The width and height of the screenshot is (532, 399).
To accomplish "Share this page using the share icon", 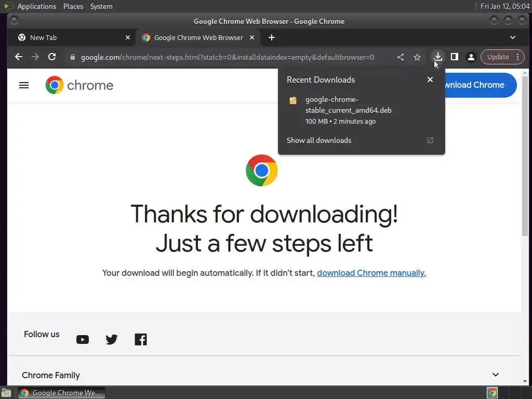I will pyautogui.click(x=401, y=57).
